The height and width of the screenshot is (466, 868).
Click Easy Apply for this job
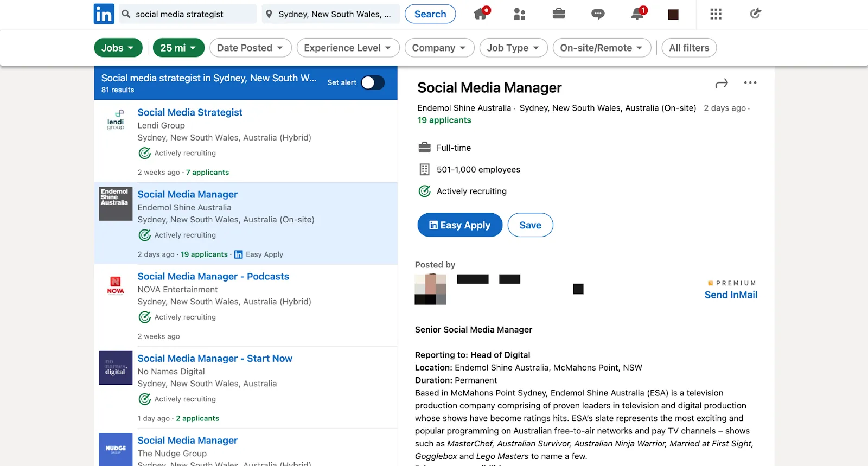coord(460,225)
